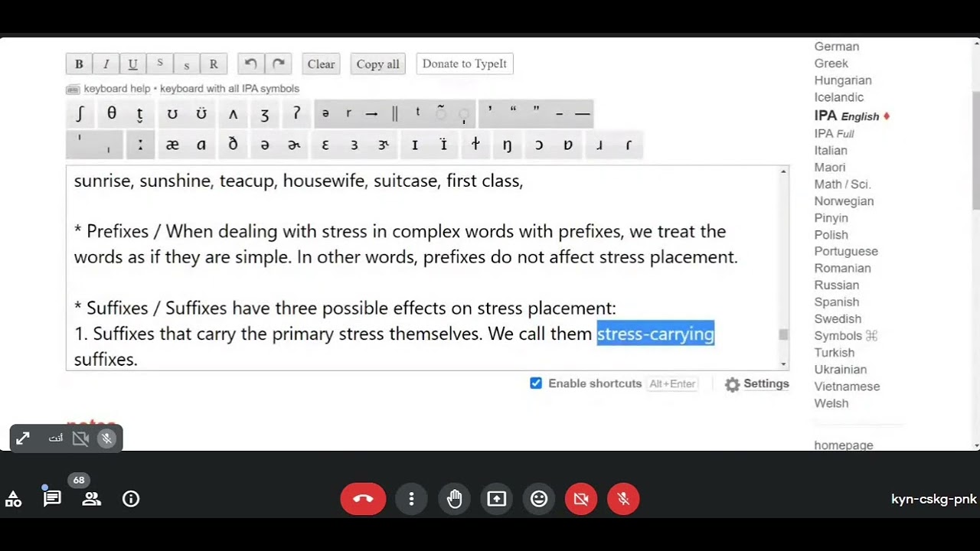The image size is (980, 551).
Task: Toggle italic formatting button
Action: coord(106,64)
